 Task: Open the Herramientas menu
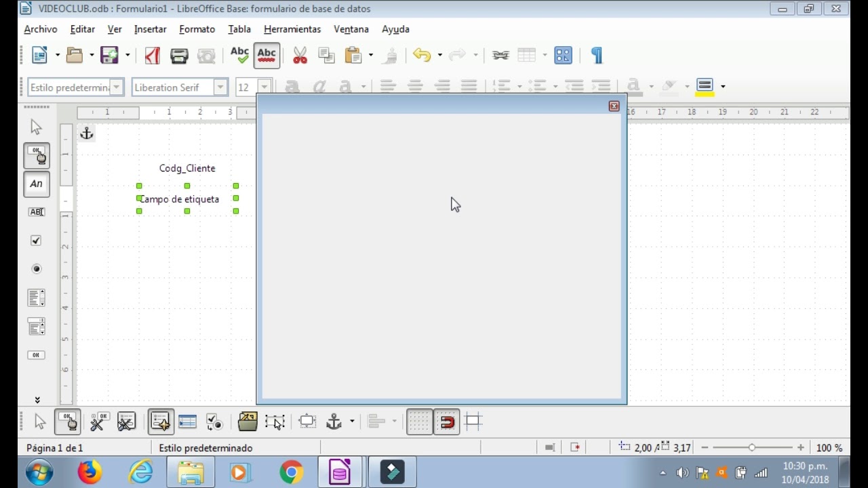pos(292,29)
